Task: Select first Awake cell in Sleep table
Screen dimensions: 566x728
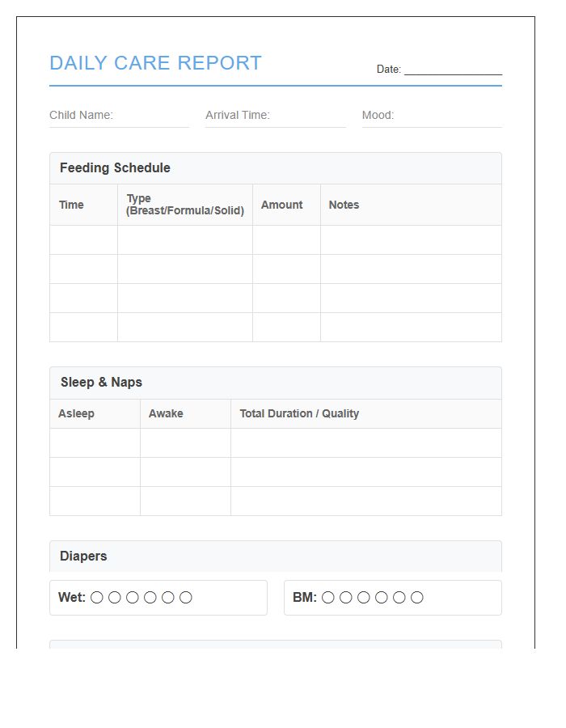Action: point(185,443)
